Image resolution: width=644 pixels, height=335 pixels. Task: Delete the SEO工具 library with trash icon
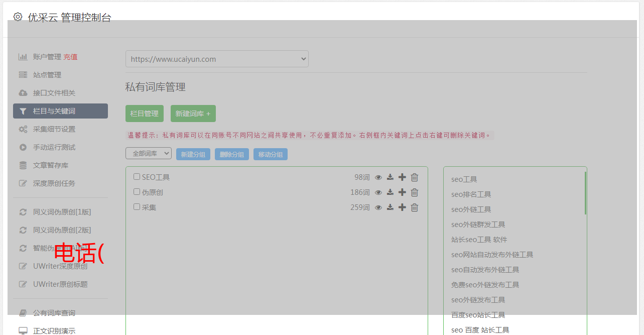pyautogui.click(x=415, y=177)
